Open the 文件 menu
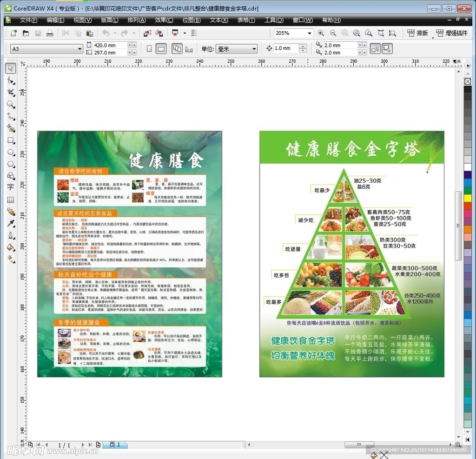Viewport: 476px width, 459px height. [28, 20]
